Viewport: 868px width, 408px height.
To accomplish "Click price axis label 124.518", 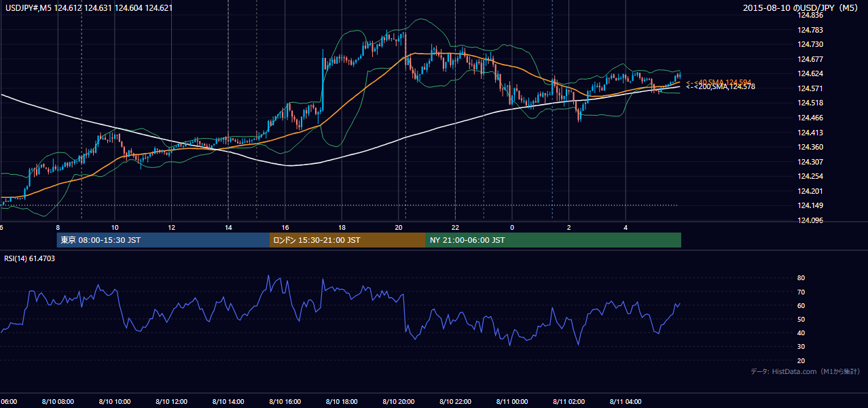I will pyautogui.click(x=812, y=103).
